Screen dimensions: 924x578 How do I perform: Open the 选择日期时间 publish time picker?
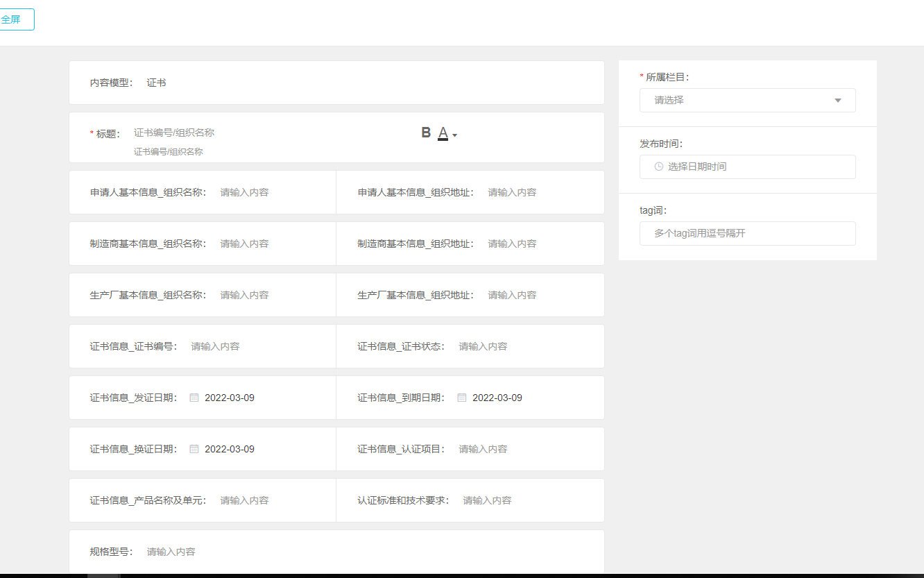(748, 167)
